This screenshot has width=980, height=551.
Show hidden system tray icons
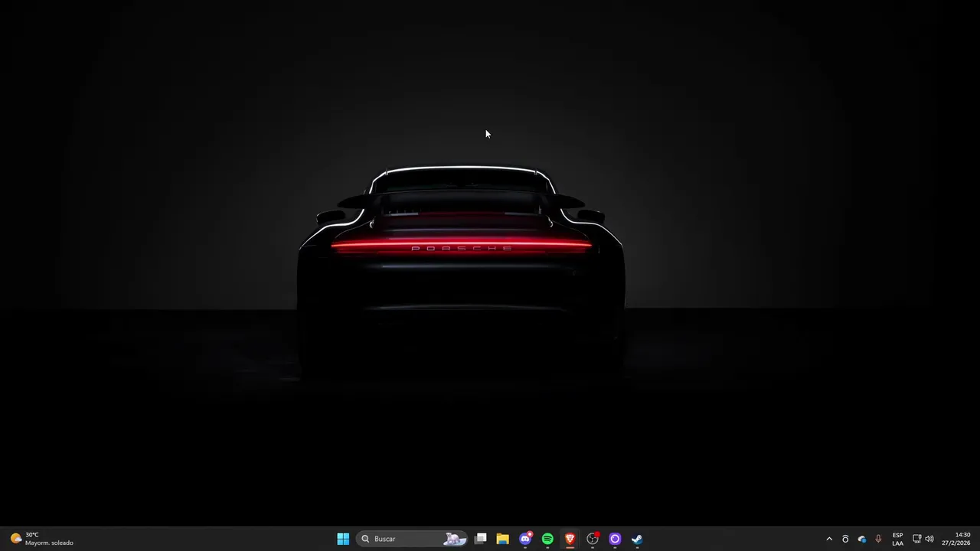coord(829,539)
